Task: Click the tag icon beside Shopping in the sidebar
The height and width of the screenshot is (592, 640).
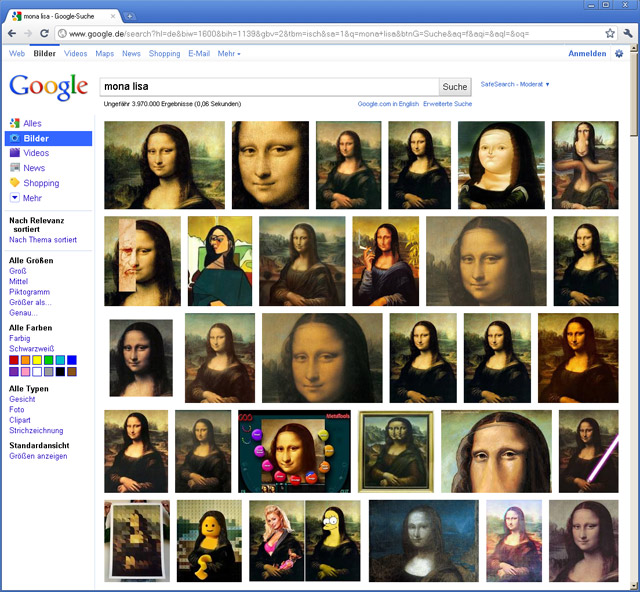Action: click(15, 182)
